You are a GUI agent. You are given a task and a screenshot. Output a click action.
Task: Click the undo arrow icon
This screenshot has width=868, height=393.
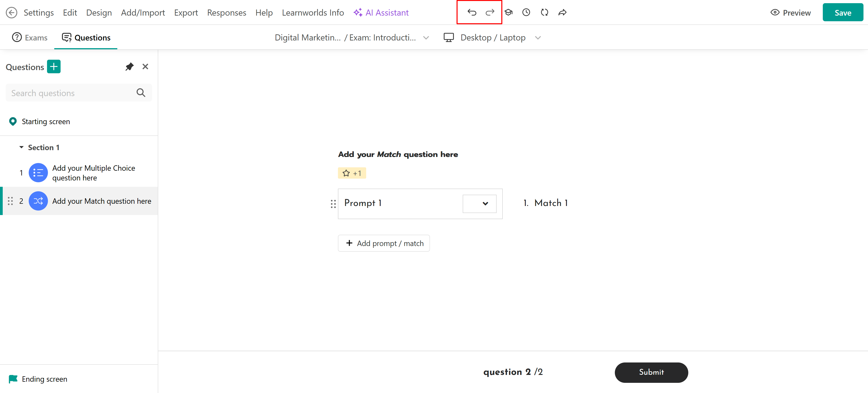pyautogui.click(x=471, y=12)
